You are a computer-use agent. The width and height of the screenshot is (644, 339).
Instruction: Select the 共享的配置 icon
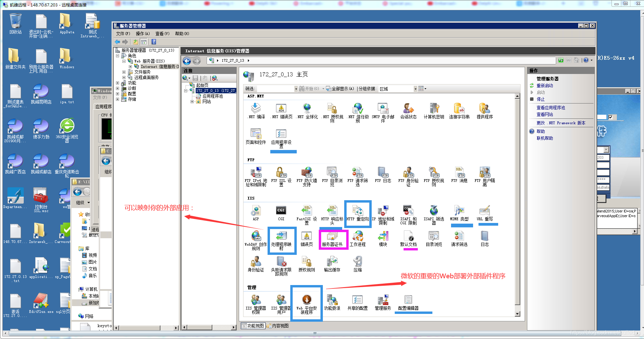(357, 303)
